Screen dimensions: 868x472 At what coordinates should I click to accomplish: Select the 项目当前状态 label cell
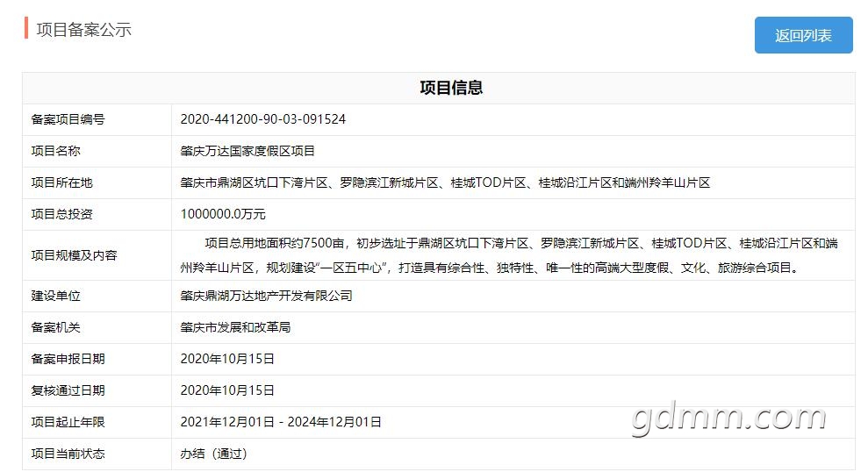point(97,454)
